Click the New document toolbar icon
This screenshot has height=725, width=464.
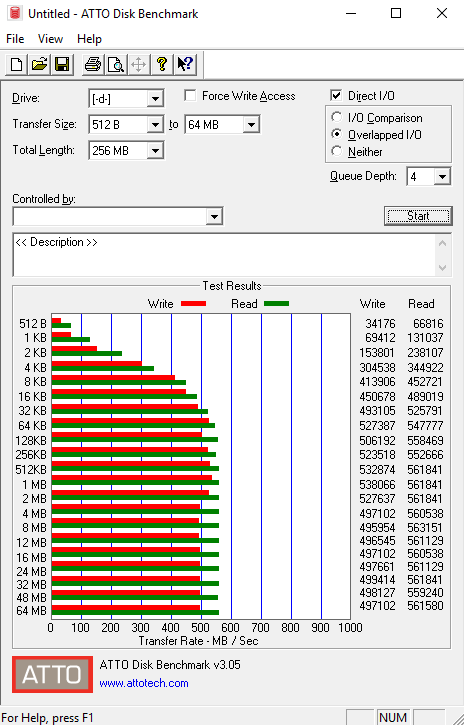click(17, 64)
